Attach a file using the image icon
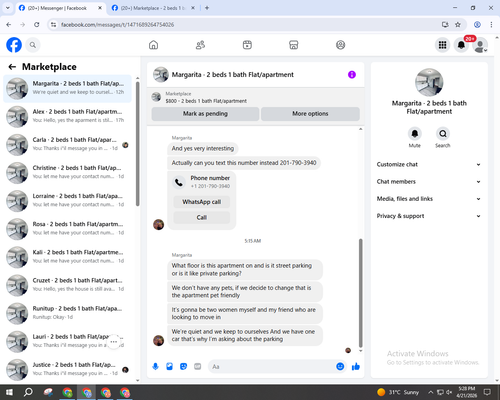The width and height of the screenshot is (500, 400). (169, 367)
